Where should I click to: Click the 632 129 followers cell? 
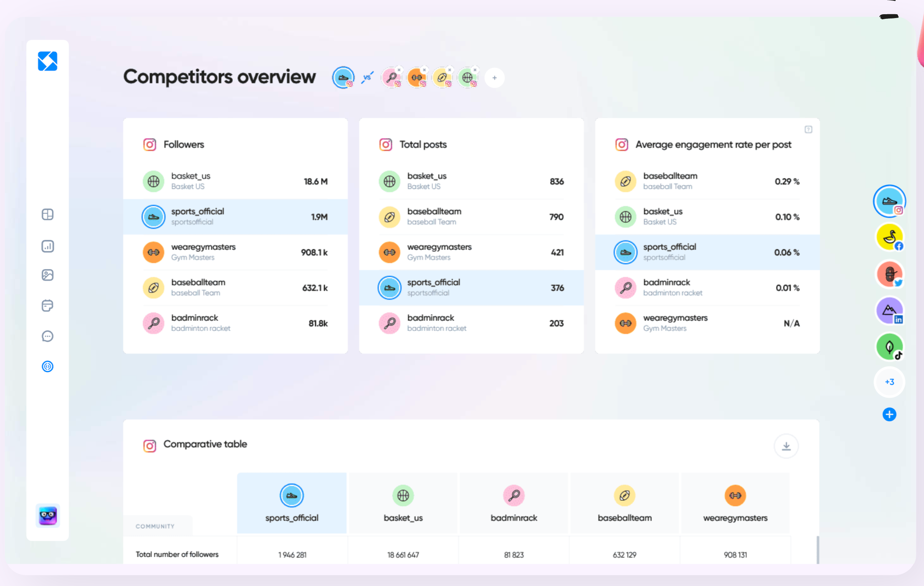point(624,555)
